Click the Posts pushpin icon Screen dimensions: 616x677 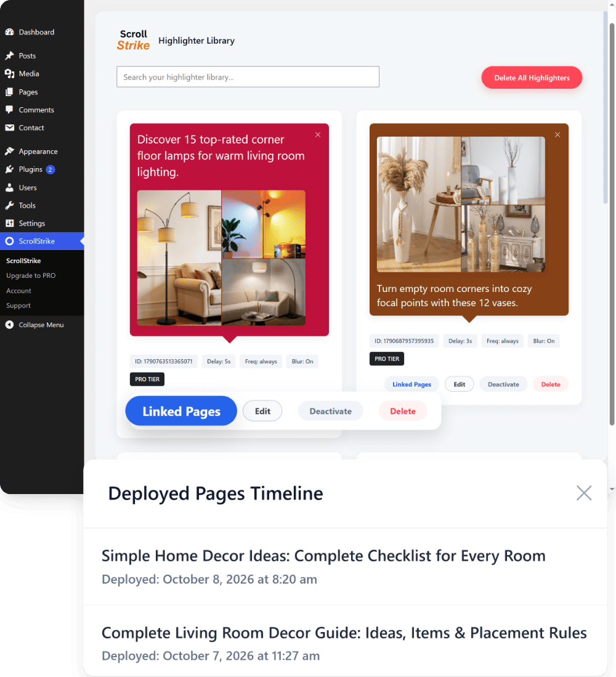[x=9, y=55]
